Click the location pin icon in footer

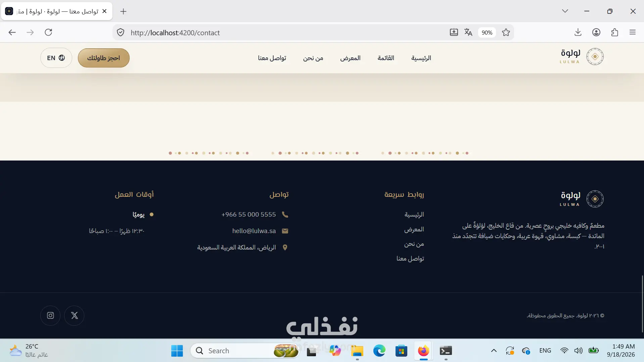[x=285, y=247]
